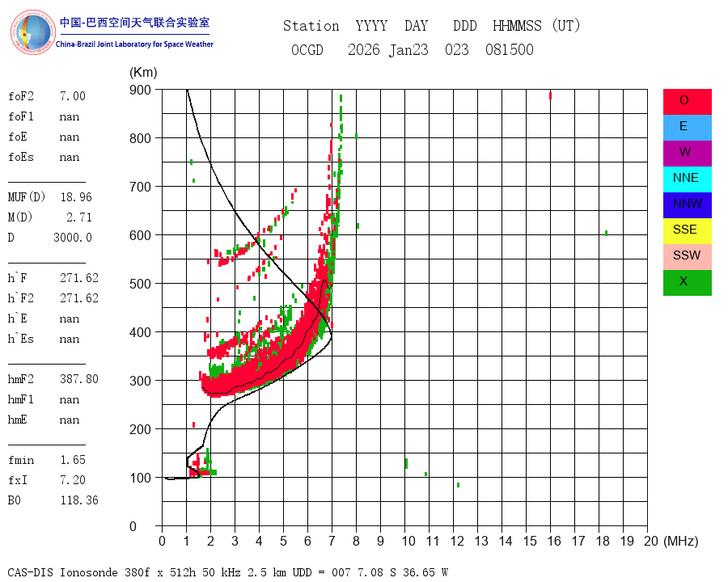Click the hmF1 parameter label
This screenshot has width=728, height=582.
21,399
